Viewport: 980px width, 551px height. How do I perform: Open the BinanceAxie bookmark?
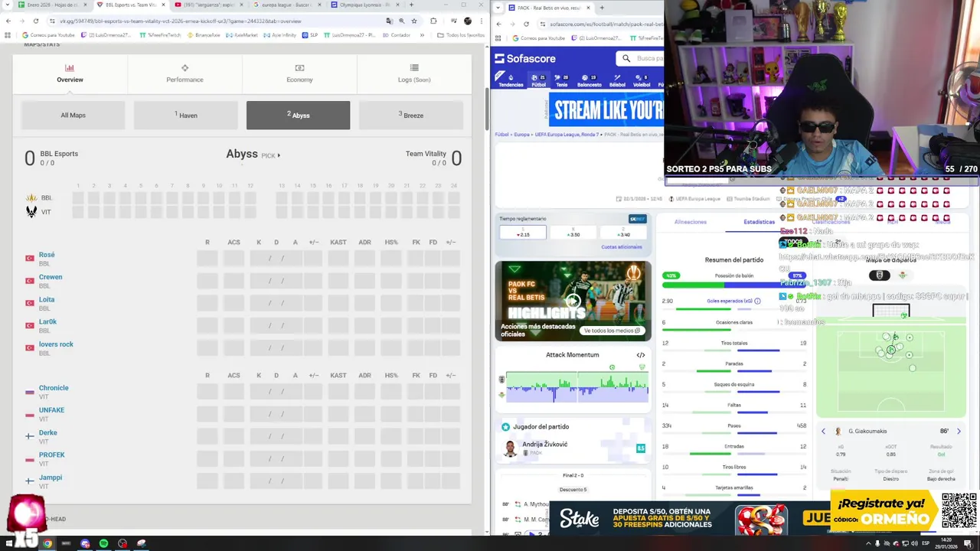pyautogui.click(x=203, y=35)
